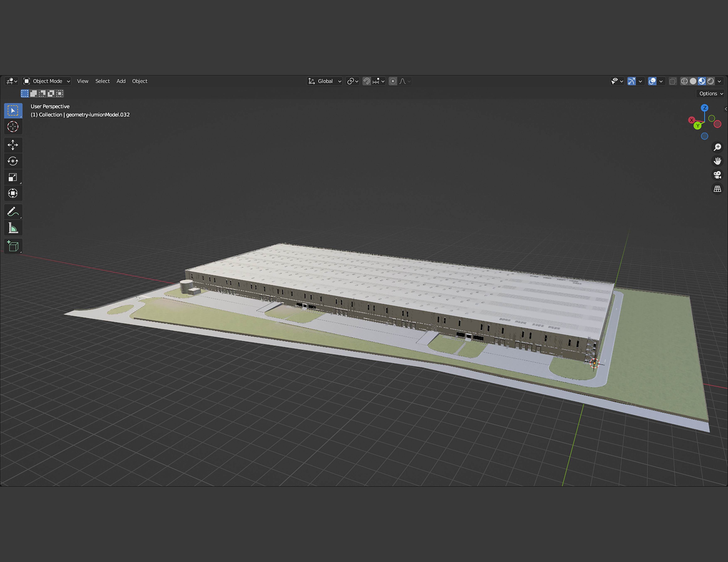Open the View menu
The width and height of the screenshot is (728, 562).
pos(83,81)
